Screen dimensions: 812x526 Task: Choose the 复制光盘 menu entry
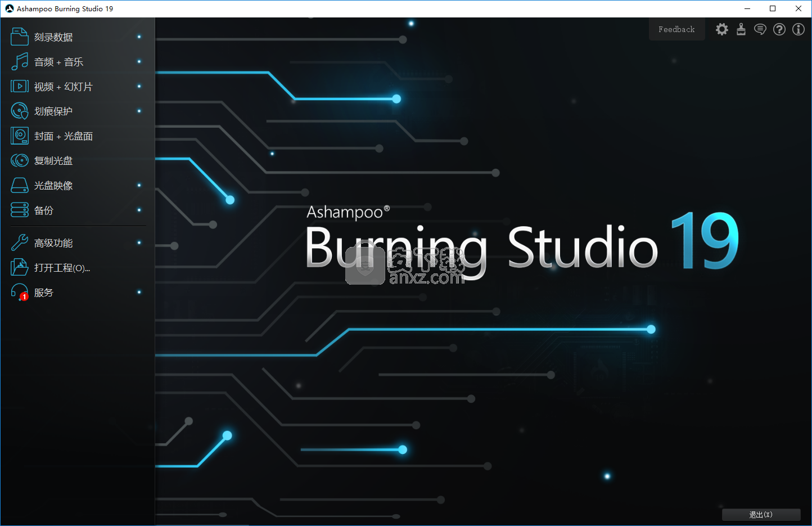[53, 161]
